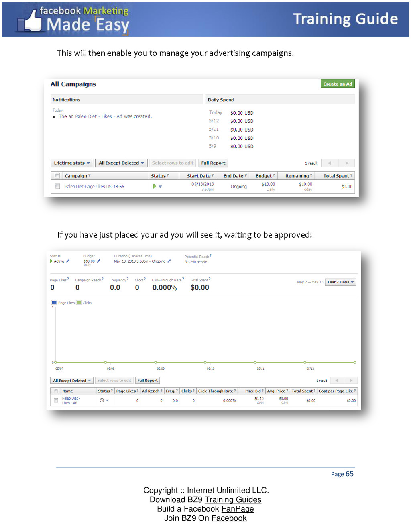Open the Paleo Diet-Page Likes-US-18-65 campaign link
Screen dimensions: 411x532
point(94,187)
